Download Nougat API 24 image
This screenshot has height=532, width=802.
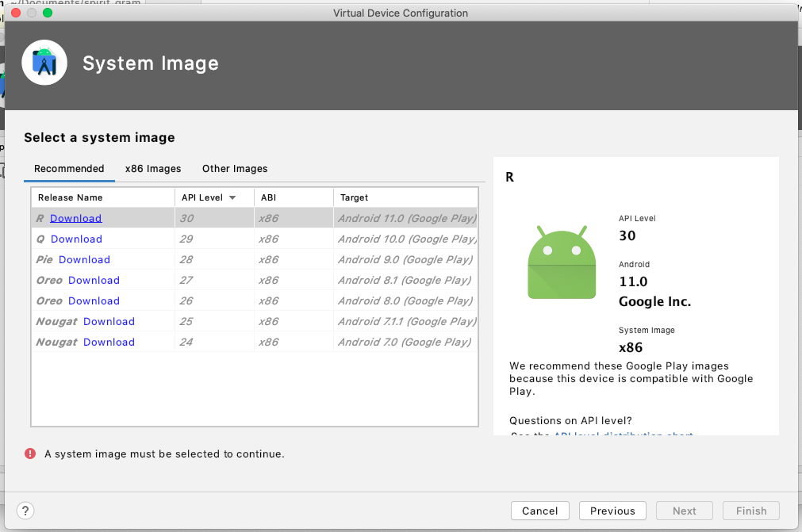click(109, 342)
